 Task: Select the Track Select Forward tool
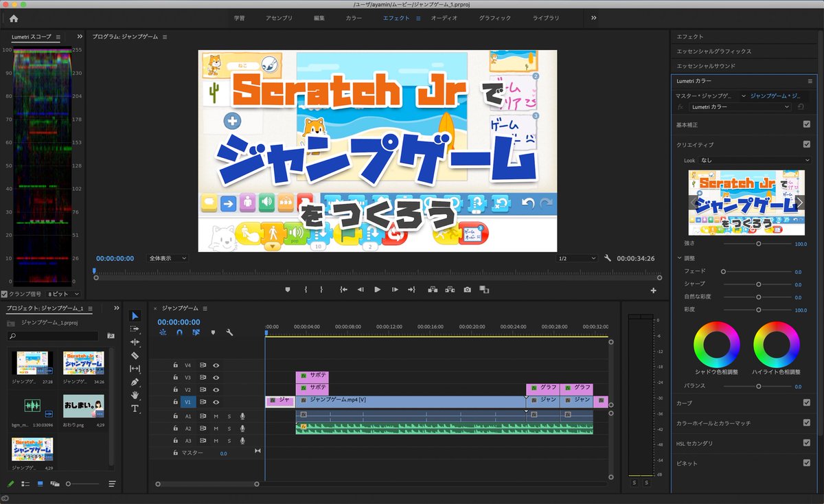[x=135, y=329]
